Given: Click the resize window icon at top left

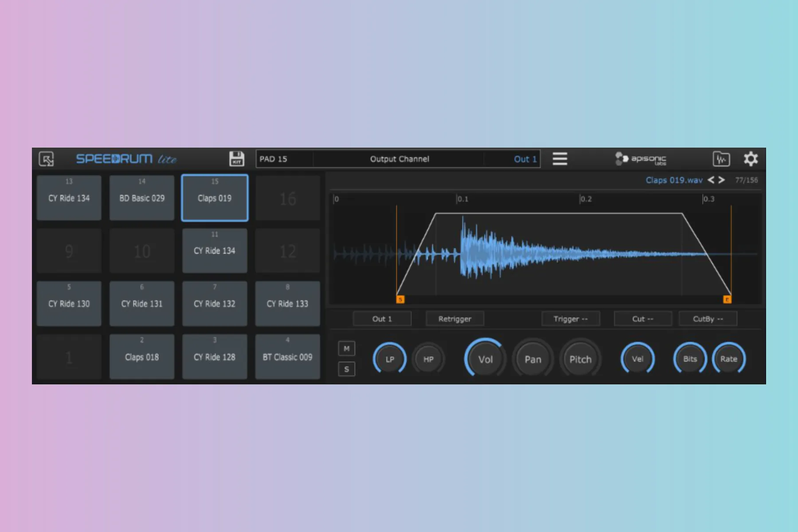Looking at the screenshot, I should point(46,159).
